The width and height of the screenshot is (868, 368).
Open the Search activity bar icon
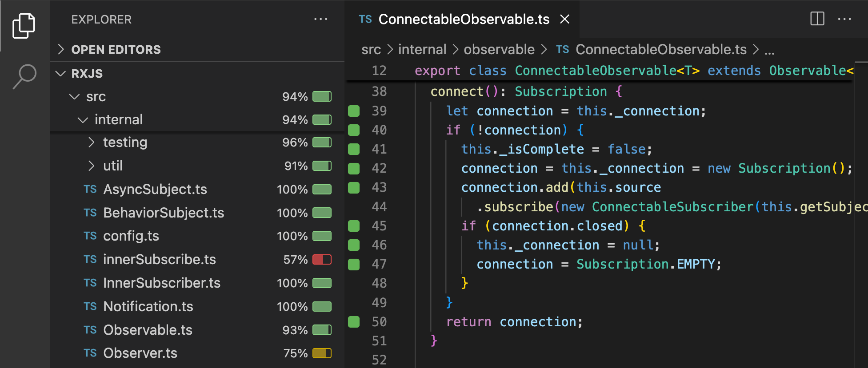pyautogui.click(x=24, y=76)
